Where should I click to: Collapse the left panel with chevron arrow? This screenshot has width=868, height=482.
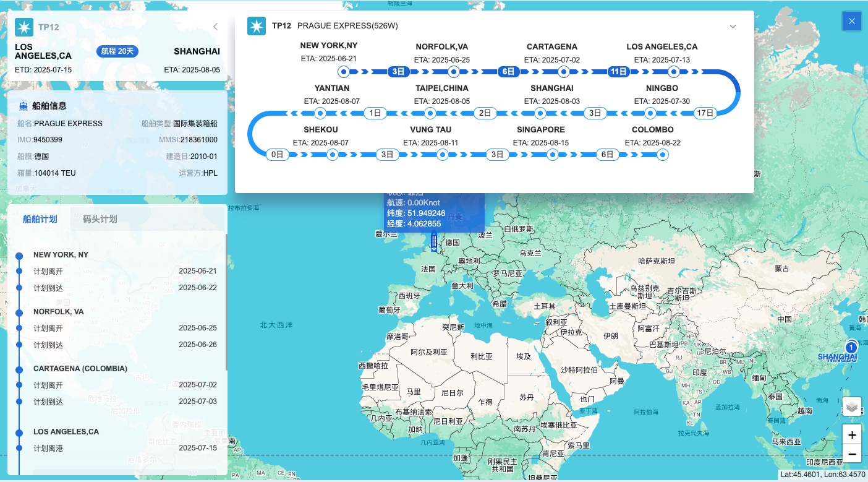coord(215,27)
